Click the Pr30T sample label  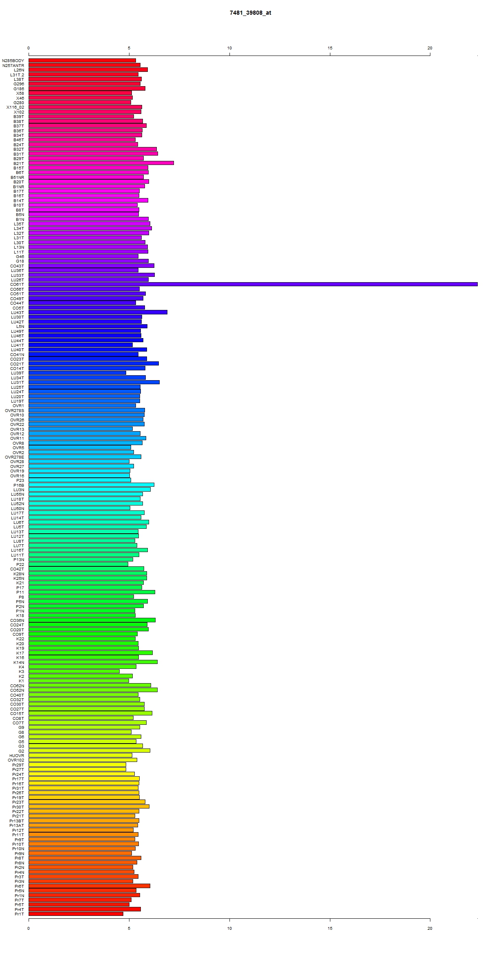click(18, 807)
